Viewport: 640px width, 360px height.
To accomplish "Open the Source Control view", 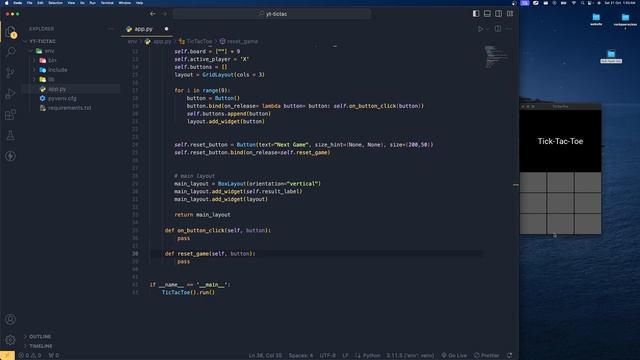I will (x=11, y=73).
